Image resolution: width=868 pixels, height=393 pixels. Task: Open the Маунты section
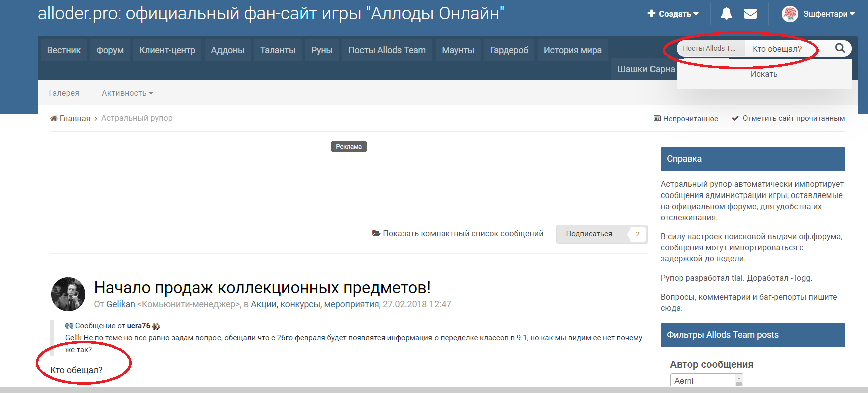(x=458, y=50)
